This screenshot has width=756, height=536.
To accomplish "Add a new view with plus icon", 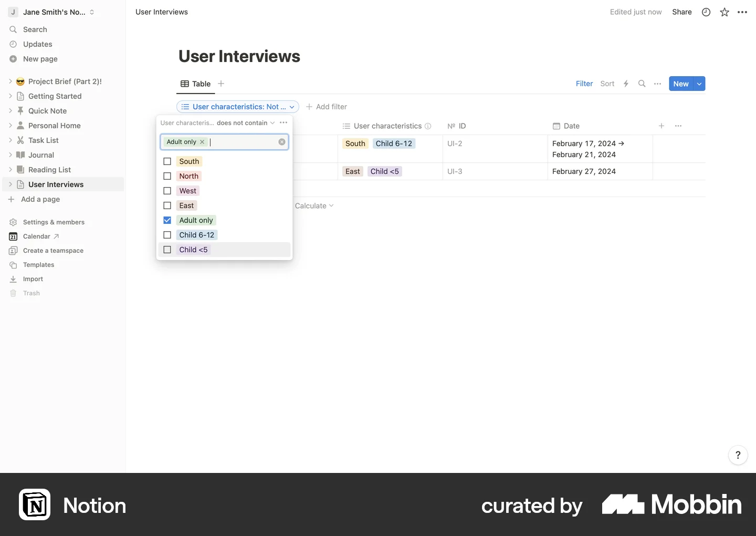I will coord(221,84).
